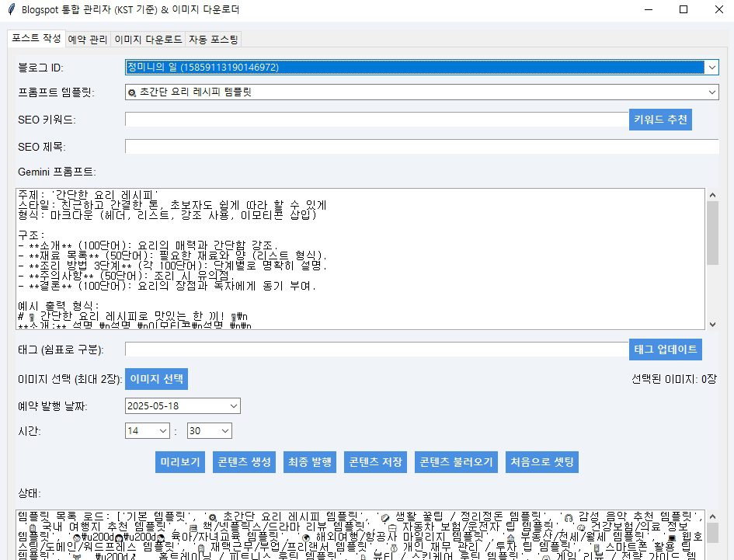The width and height of the screenshot is (734, 560).
Task: Click the Gemini prompt scrollbar thumb
Action: pyautogui.click(x=712, y=233)
